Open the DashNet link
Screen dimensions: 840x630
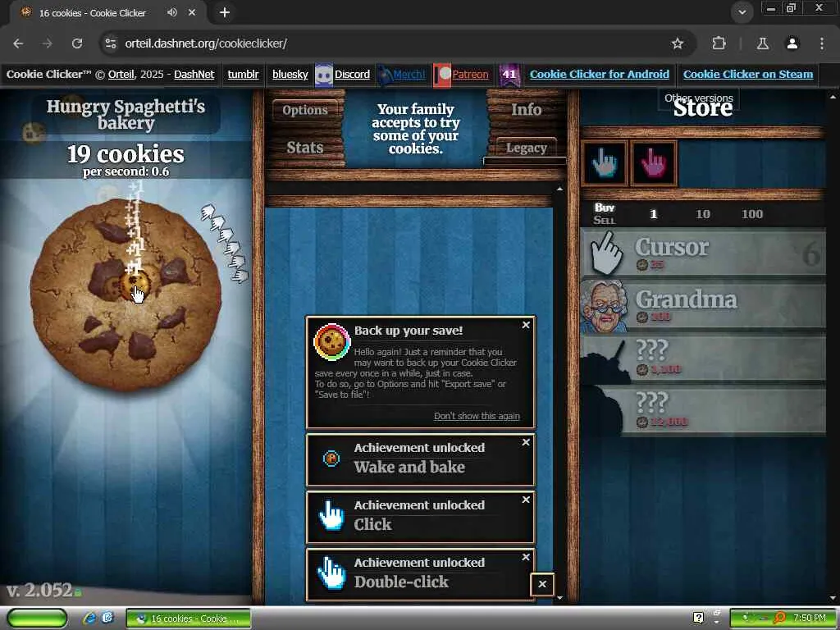pos(194,74)
